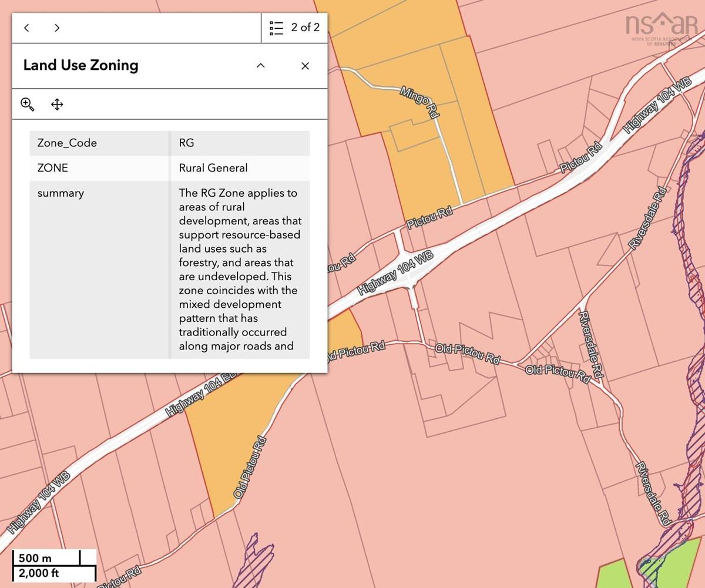The image size is (705, 588).
Task: Click the RG zone code value
Action: (186, 143)
